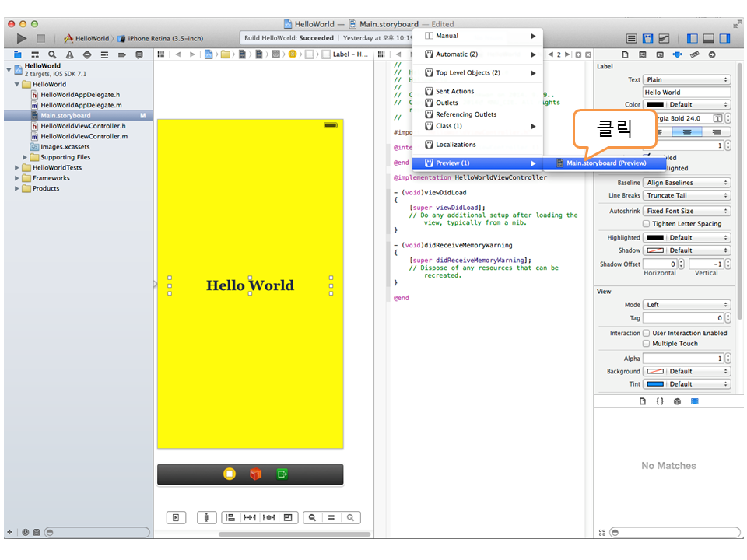Click the Hello World text field
Viewport: 747px width, 560px height.
[x=686, y=92]
